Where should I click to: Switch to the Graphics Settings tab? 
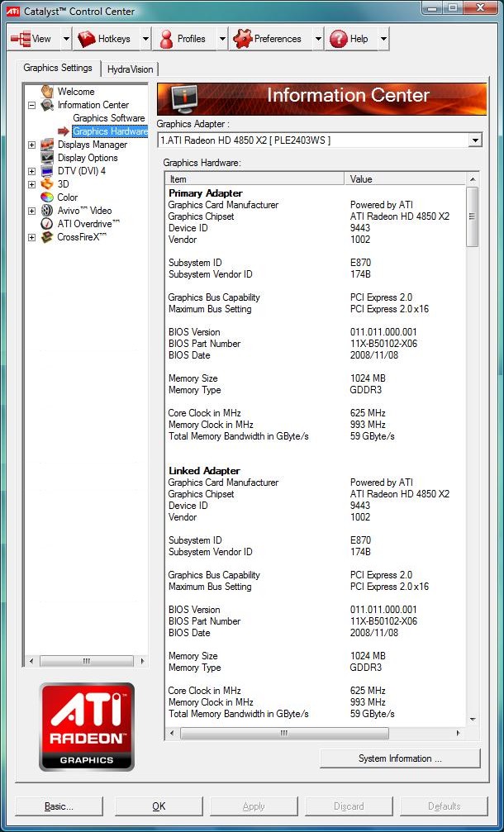pyautogui.click(x=58, y=68)
